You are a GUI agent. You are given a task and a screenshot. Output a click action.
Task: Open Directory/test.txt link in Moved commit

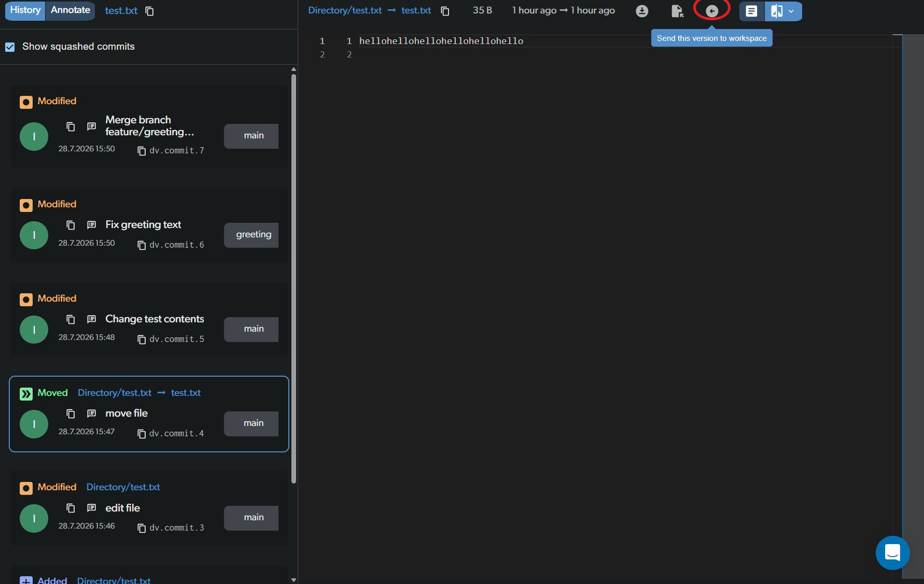115,393
